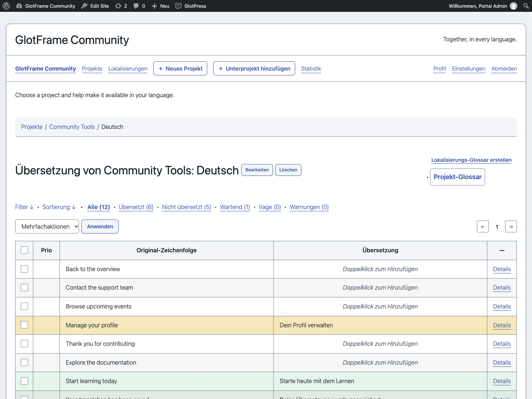Open the WordPress logo menu
This screenshot has height=399, width=532.
(6, 6)
